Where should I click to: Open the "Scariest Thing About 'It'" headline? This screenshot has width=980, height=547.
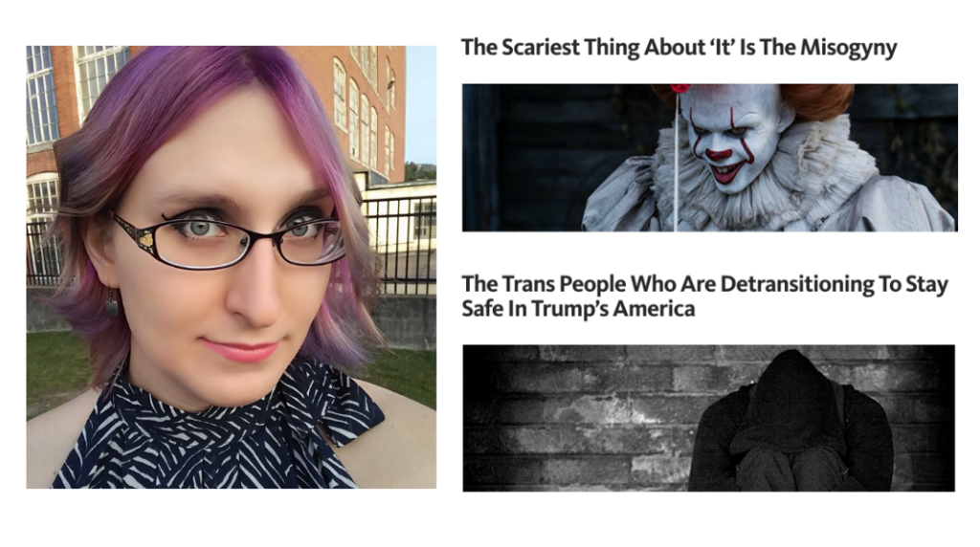coord(679,48)
